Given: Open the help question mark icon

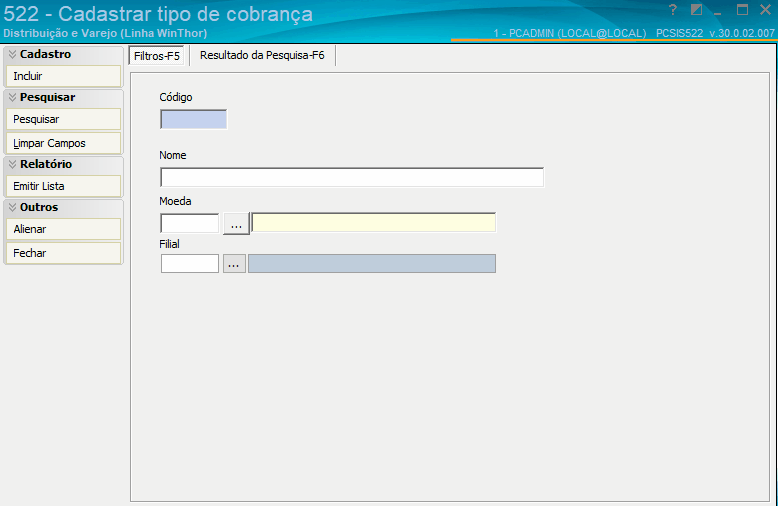Looking at the screenshot, I should (672, 9).
